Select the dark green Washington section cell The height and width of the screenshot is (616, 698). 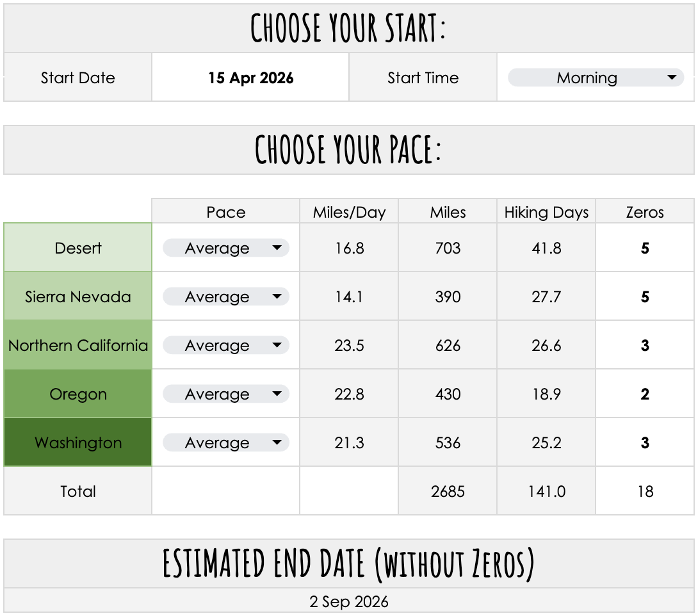tap(78, 442)
